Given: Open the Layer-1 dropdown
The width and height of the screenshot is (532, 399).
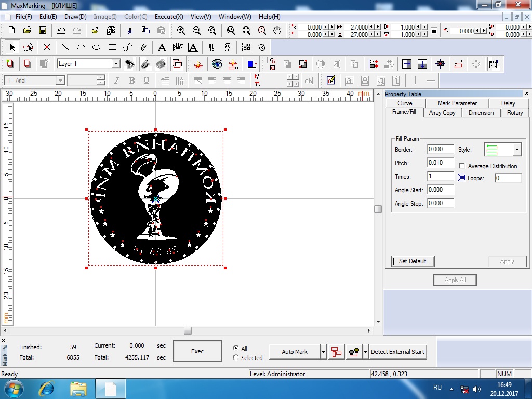Looking at the screenshot, I should pos(116,64).
